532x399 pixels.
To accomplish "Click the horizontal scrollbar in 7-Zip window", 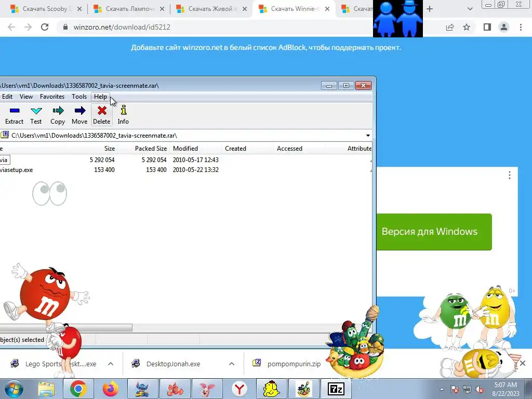I will (66, 327).
